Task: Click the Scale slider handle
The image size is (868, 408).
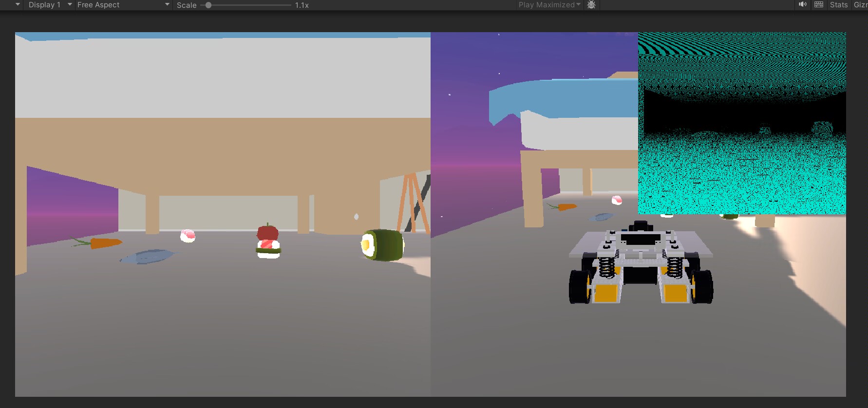Action: [208, 5]
